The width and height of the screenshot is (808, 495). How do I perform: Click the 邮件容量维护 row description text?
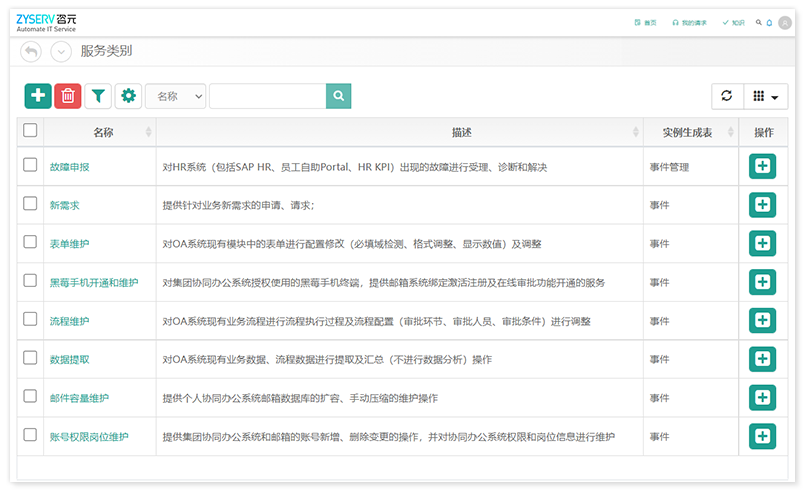300,398
